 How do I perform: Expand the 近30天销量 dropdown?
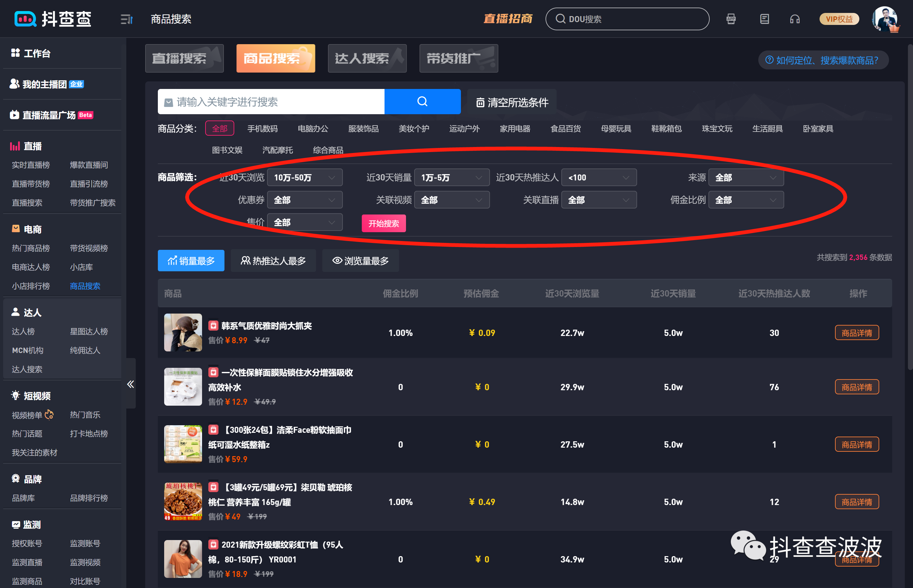(451, 178)
